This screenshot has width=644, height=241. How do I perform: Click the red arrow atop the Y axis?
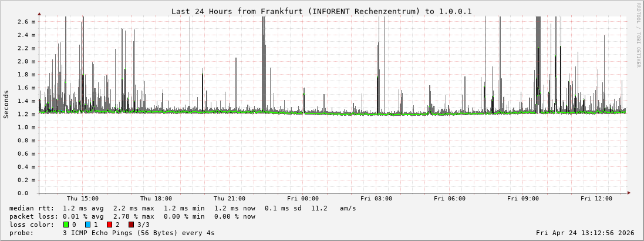39,13
